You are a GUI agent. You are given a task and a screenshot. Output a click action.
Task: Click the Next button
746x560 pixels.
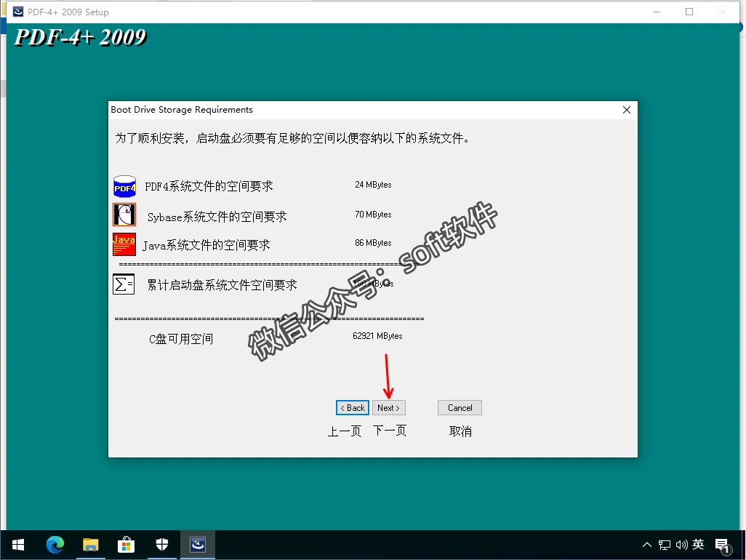pos(388,408)
